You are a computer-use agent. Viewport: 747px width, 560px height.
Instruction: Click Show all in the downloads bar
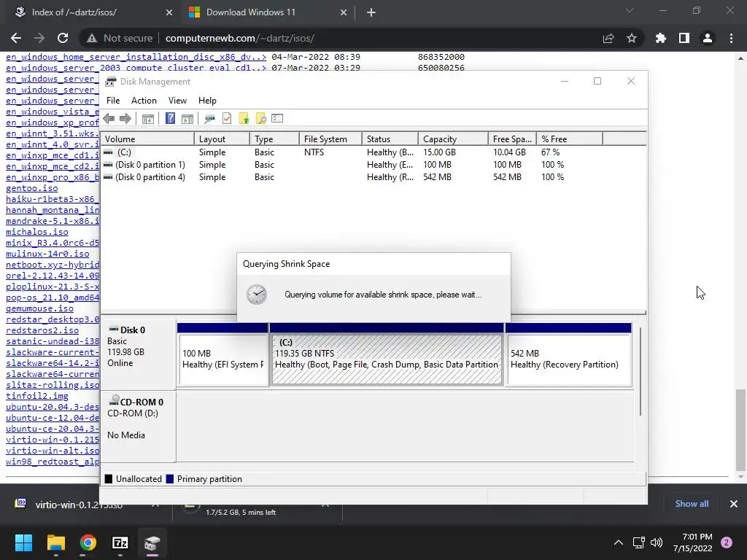692,503
